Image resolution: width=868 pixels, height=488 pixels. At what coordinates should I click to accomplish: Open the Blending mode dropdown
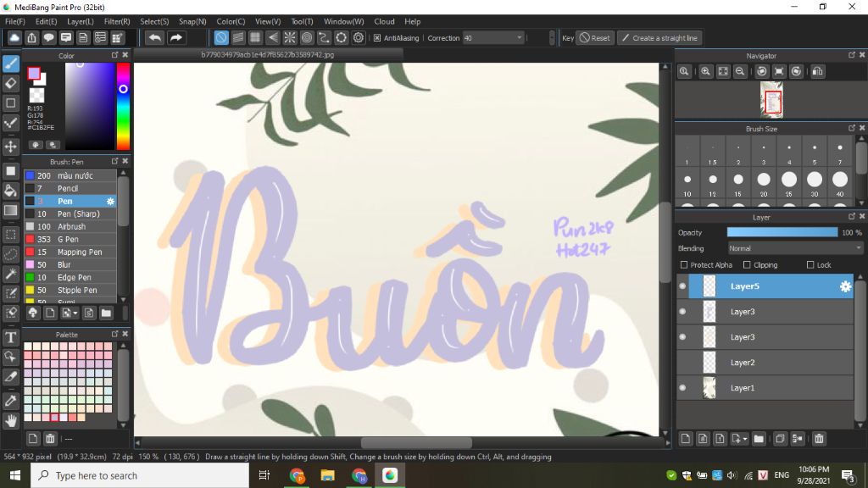click(x=795, y=248)
